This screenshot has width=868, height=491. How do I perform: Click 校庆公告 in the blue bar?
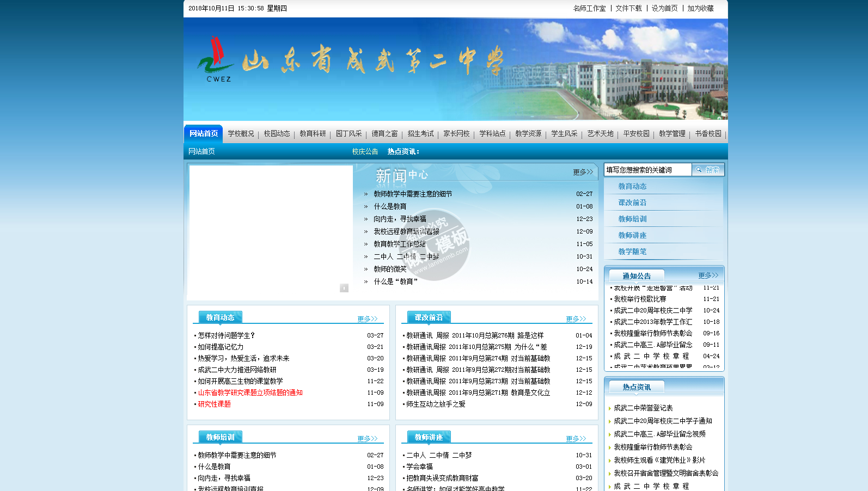pos(365,152)
